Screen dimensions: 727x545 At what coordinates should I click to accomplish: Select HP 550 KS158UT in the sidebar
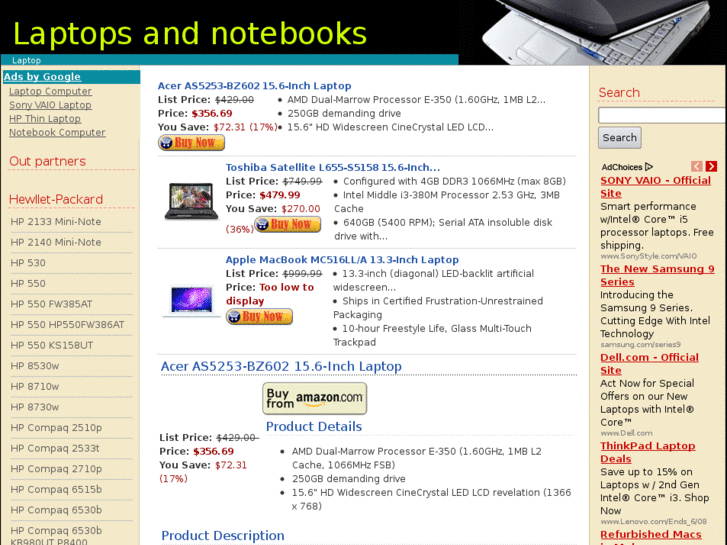pos(51,346)
